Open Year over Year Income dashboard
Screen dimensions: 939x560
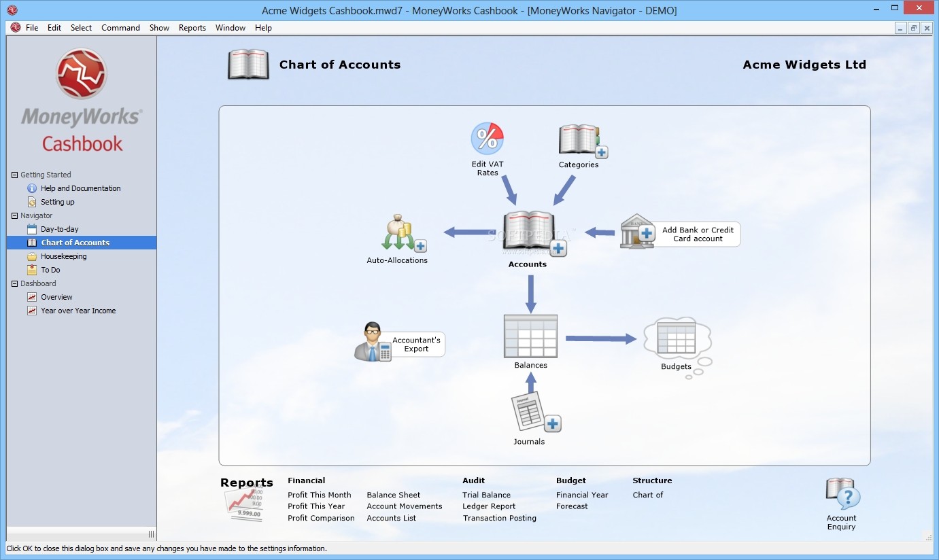(78, 311)
